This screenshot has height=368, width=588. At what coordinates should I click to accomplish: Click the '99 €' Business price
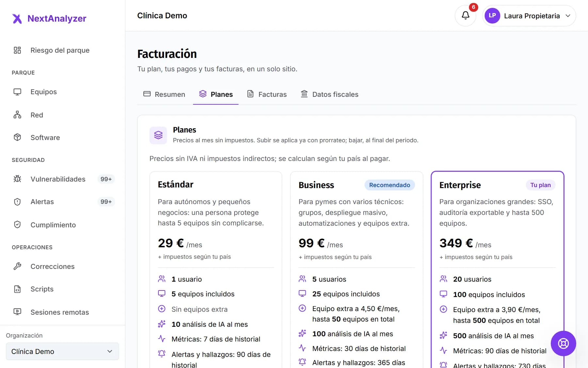coord(312,243)
